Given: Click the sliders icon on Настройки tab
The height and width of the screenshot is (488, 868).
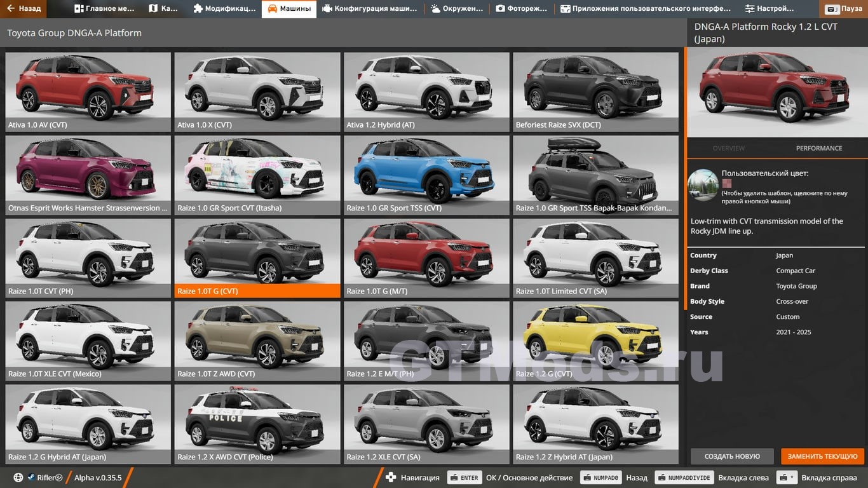Looking at the screenshot, I should pos(750,9).
